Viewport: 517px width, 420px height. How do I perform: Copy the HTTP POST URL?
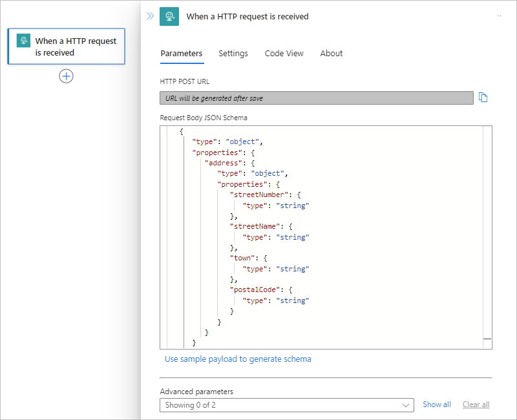483,98
